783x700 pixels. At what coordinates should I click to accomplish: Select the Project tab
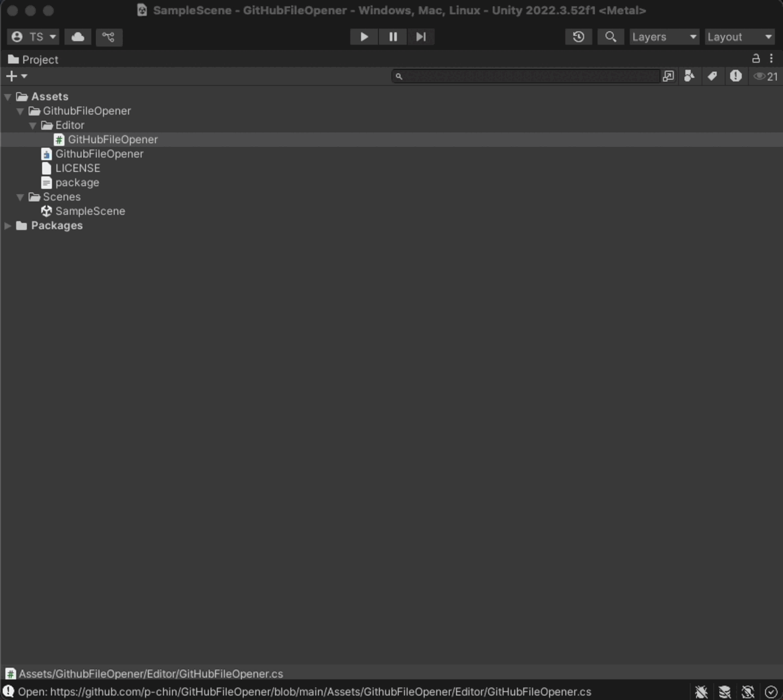(33, 60)
